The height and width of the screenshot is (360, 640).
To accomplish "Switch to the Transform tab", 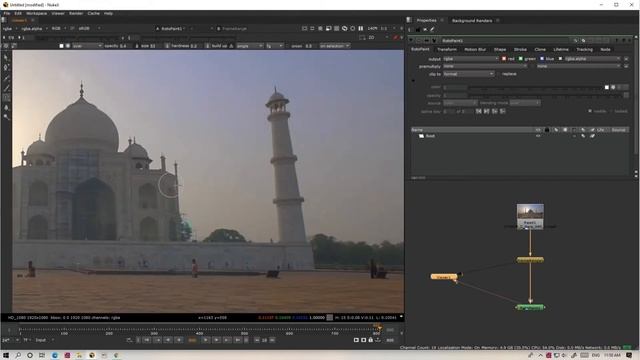I will pos(447,49).
